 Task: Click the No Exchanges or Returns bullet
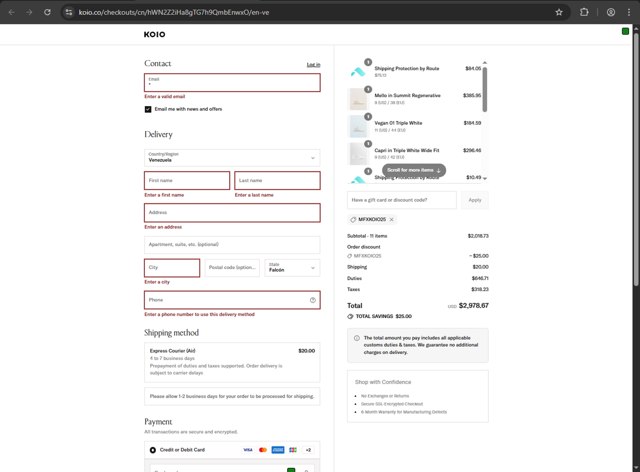click(385, 396)
